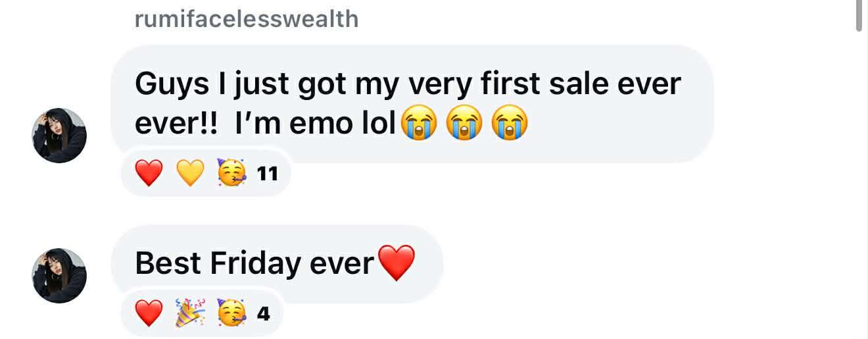Screen dimensions: 868x339
Task: Tap partying face reaction beside the 11 count
Action: [x=231, y=174]
